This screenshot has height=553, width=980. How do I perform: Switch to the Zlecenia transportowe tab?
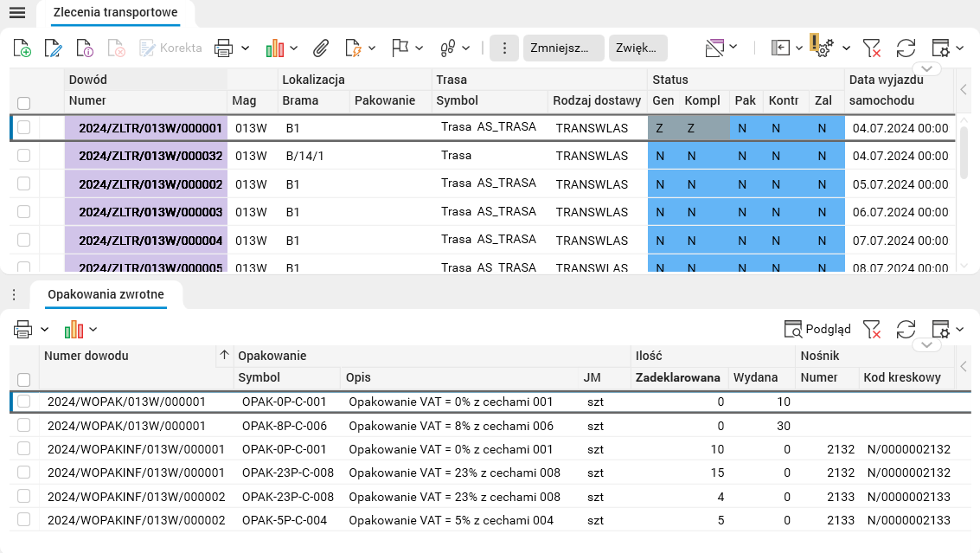[115, 12]
